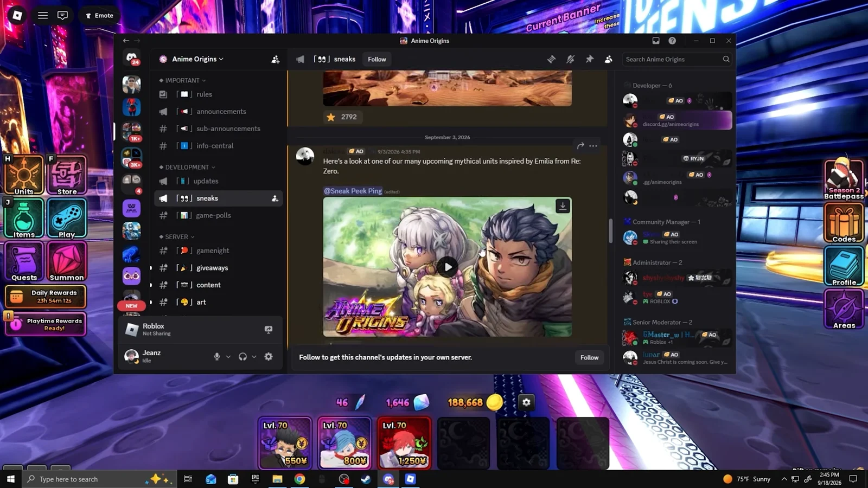Click the Search Anime Origins field
The height and width of the screenshot is (488, 868).
click(677, 59)
